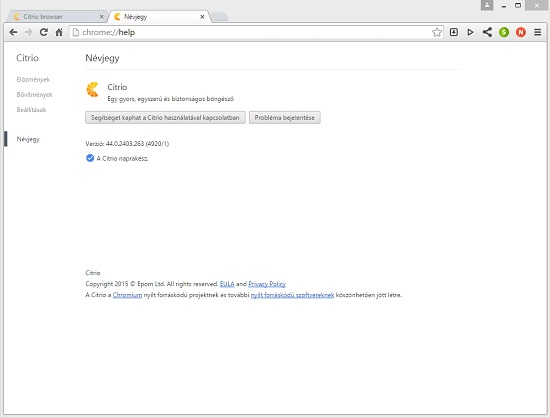Screen dimensions: 550x418
Task: Open the red N extension icon
Action: [521, 32]
